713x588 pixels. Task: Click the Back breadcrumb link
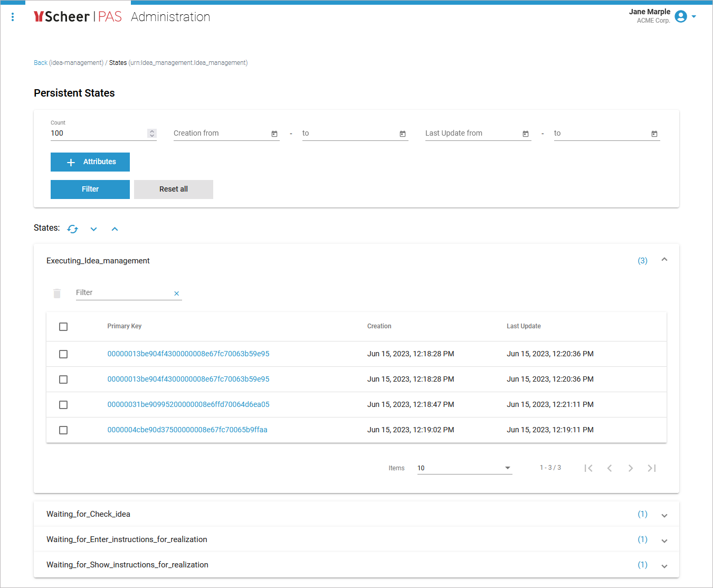tap(41, 63)
